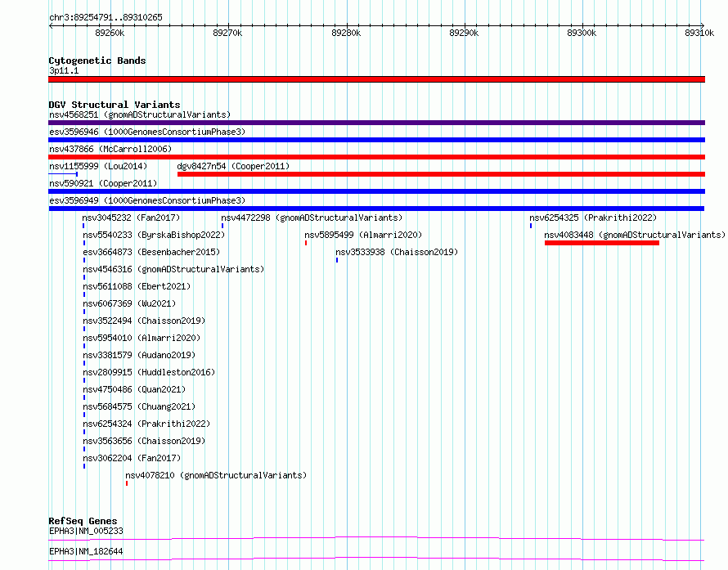Click the nsv4568251 gnomAD purple variant bar
This screenshot has height=570, width=728.
coord(376,123)
